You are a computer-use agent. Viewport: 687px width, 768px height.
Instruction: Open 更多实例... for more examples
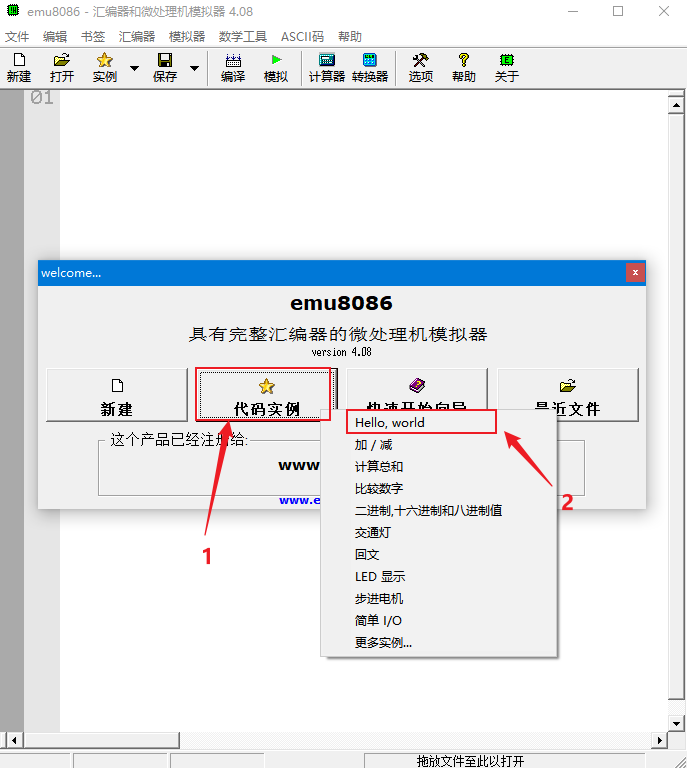[x=438, y=642]
